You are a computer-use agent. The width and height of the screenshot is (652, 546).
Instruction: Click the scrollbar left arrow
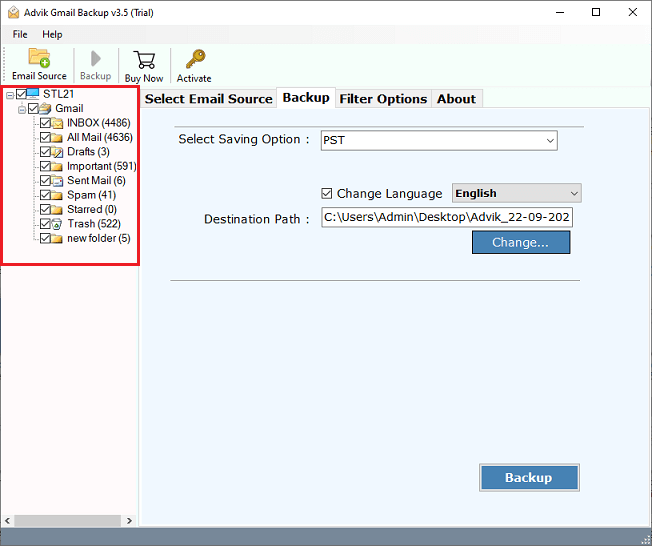pos(8,521)
